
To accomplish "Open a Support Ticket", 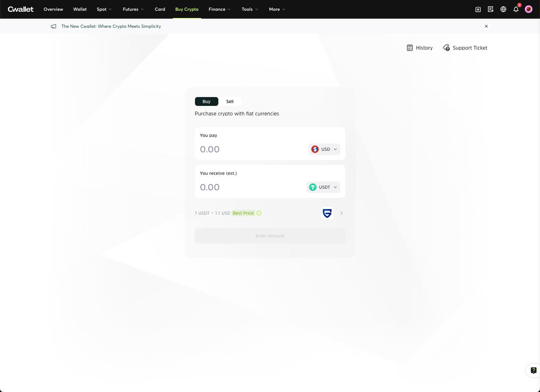I will pos(465,48).
